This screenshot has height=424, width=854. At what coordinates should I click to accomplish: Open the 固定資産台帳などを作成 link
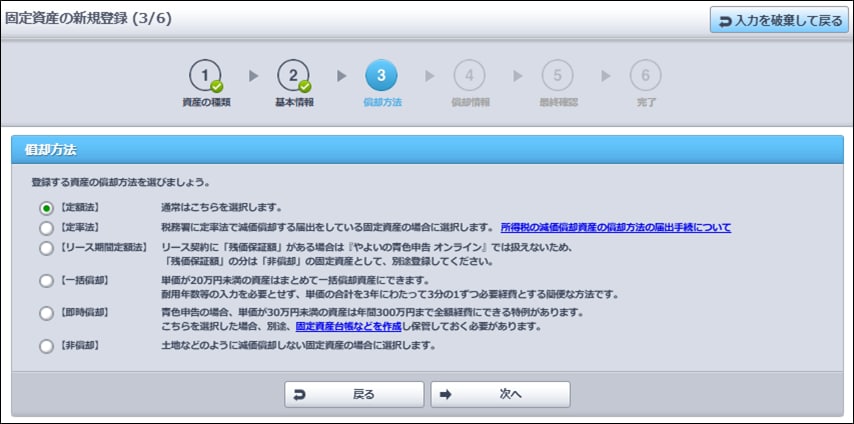tap(350, 326)
